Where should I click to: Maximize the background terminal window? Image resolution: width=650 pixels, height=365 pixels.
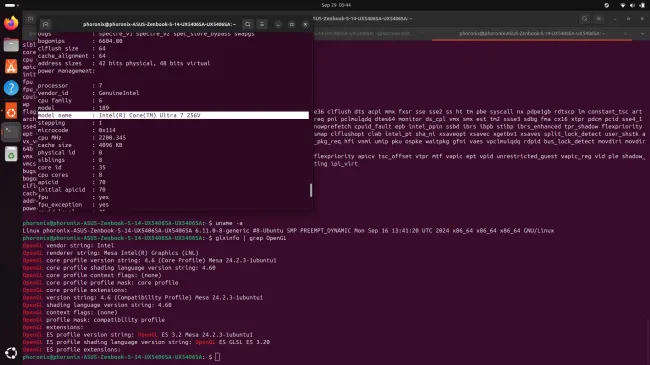(628, 19)
